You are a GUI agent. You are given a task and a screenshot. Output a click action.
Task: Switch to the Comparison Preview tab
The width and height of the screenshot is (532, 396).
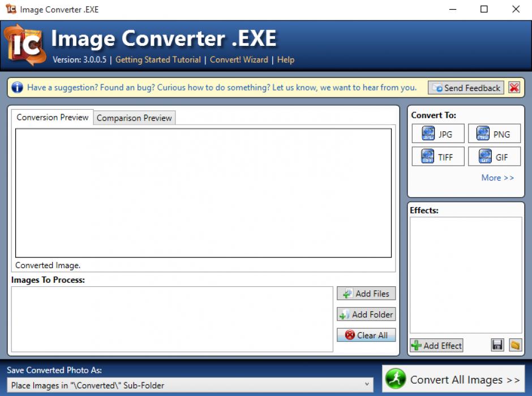[x=134, y=118]
